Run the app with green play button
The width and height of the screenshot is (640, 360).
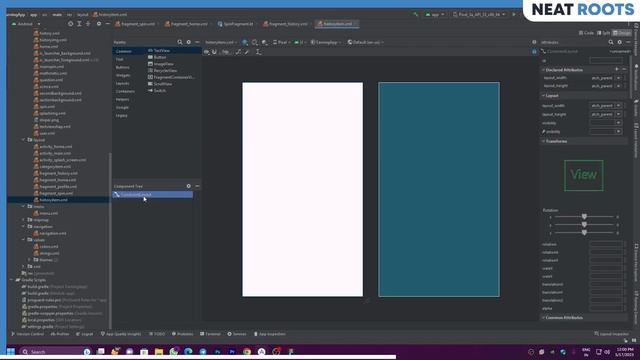point(514,14)
